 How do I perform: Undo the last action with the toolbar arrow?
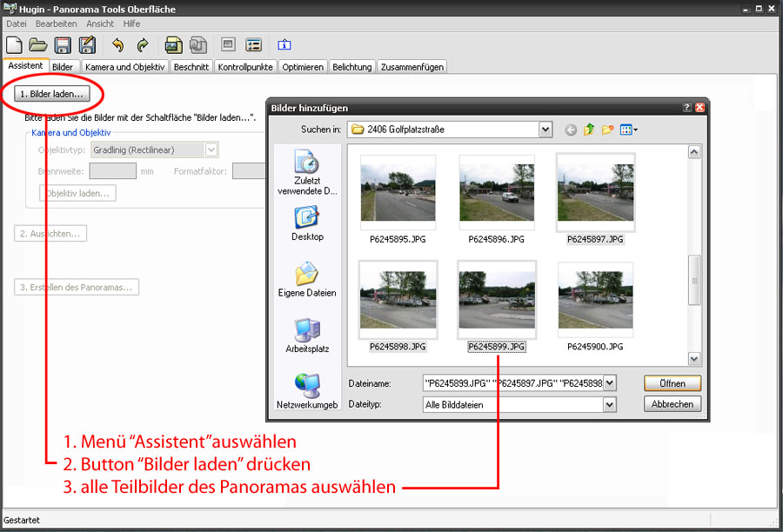(118, 45)
